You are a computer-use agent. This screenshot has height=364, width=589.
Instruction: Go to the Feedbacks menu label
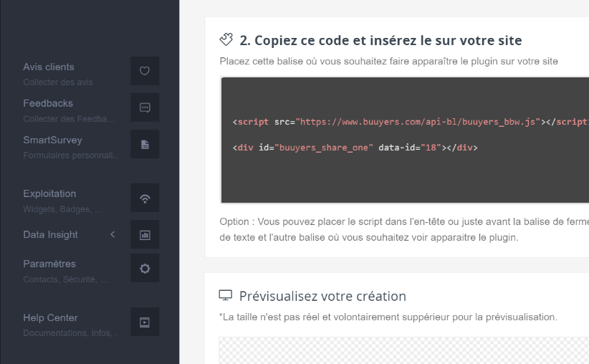coord(48,103)
